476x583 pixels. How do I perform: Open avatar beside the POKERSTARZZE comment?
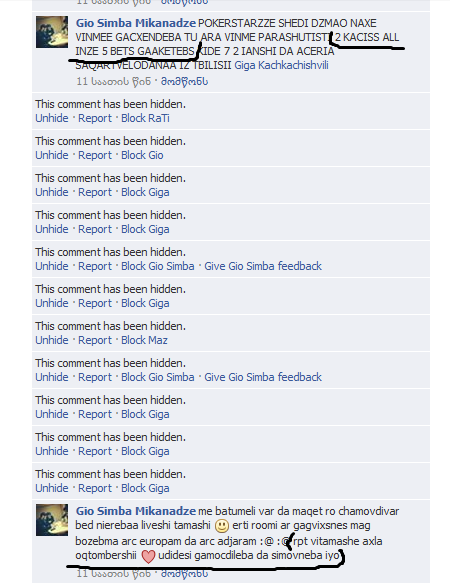[52, 32]
